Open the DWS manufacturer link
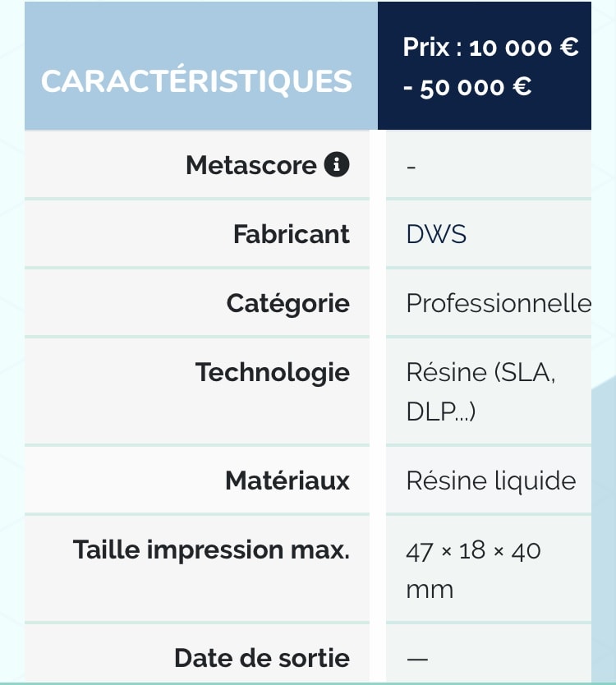 click(436, 234)
